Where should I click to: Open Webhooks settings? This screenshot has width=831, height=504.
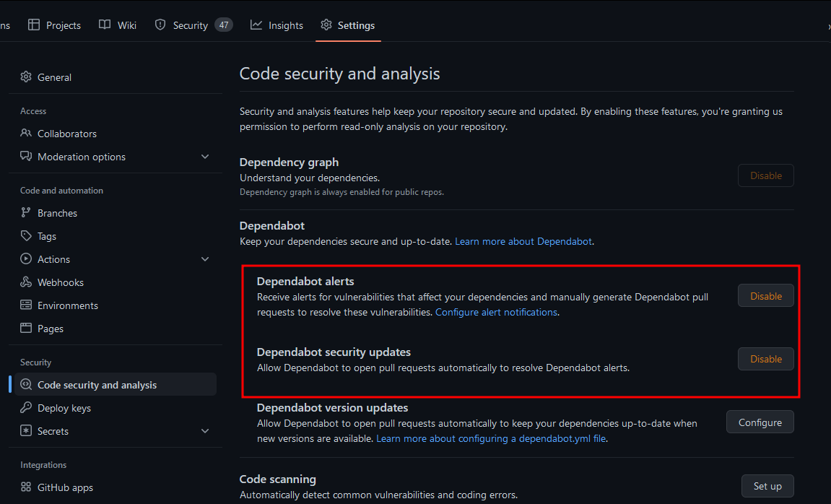116,282
